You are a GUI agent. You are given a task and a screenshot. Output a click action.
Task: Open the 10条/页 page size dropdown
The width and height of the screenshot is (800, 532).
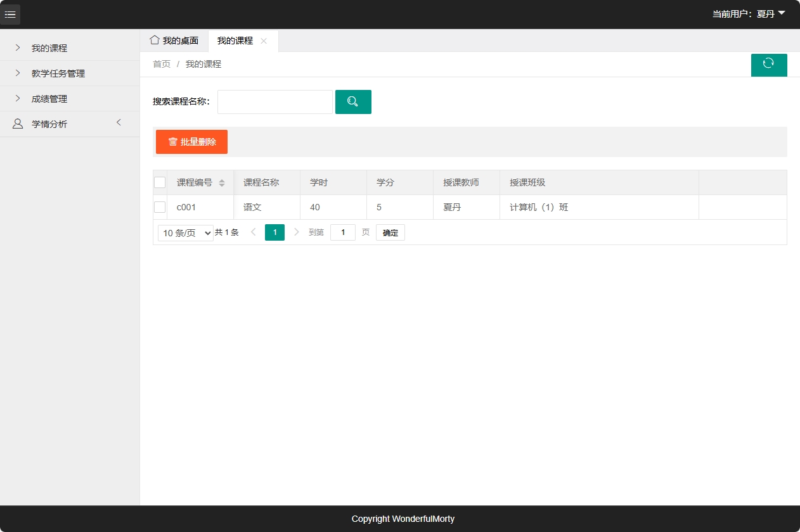coord(185,232)
